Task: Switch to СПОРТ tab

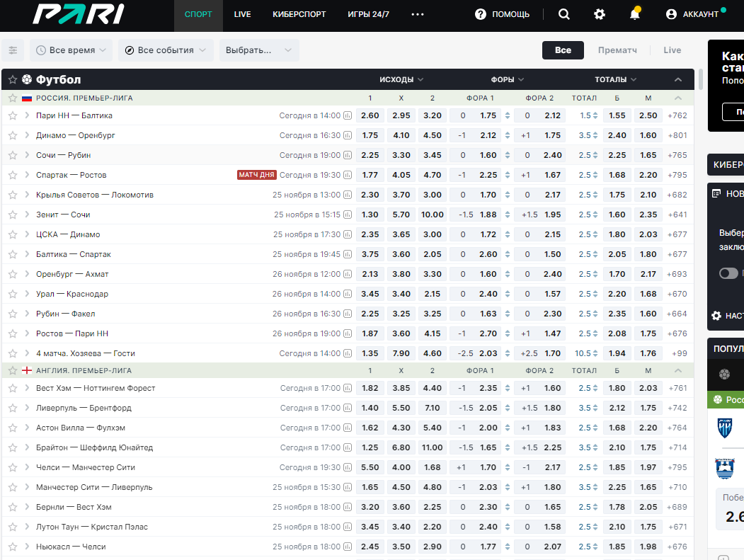Action: pyautogui.click(x=198, y=14)
